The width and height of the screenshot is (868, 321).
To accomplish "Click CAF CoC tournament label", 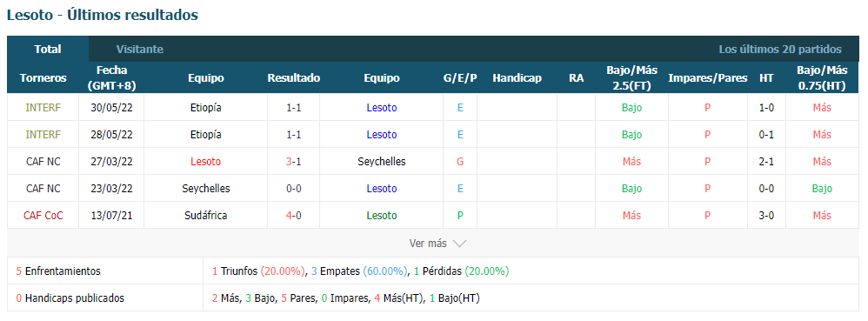I will coord(43,215).
